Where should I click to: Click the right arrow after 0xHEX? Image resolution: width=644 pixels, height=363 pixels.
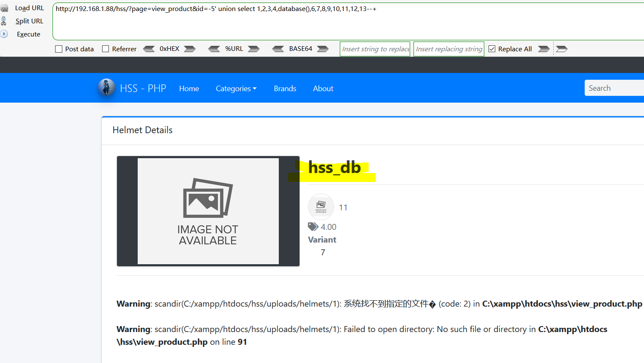(190, 49)
